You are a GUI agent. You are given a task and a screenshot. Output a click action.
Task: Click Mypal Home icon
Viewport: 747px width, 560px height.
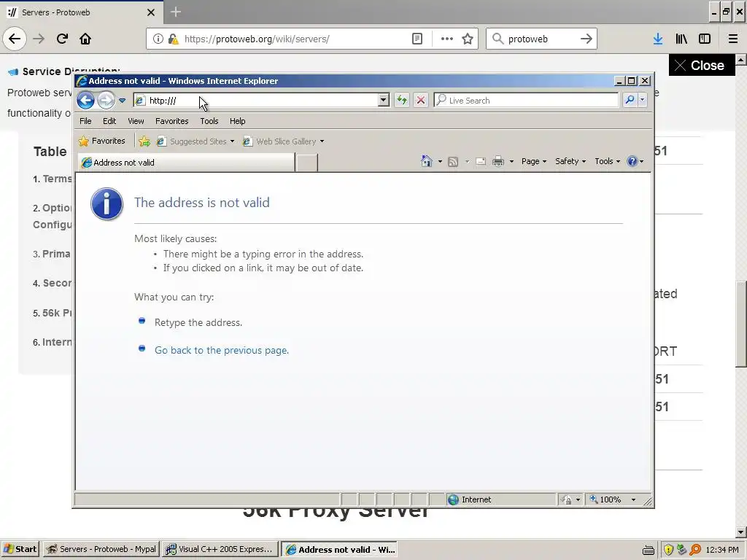coord(85,39)
